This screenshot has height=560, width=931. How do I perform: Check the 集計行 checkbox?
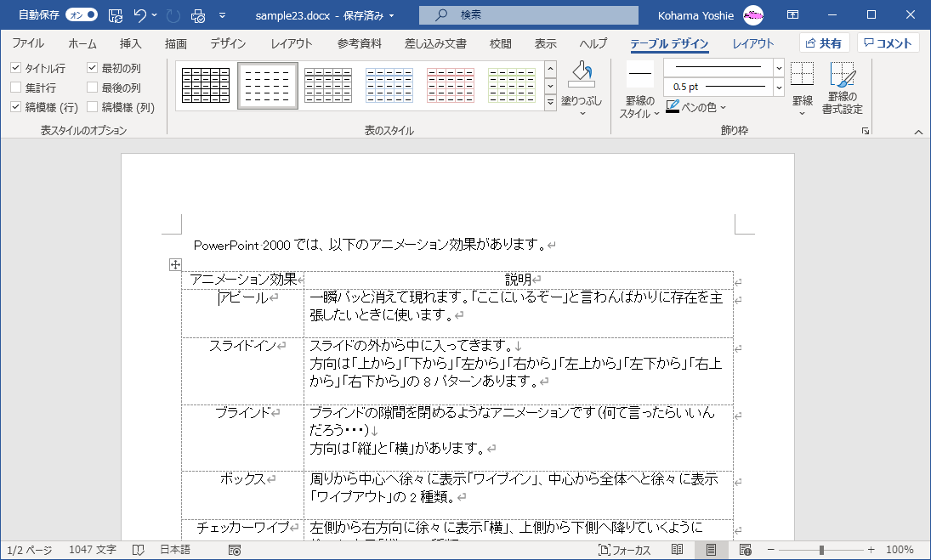pyautogui.click(x=16, y=88)
